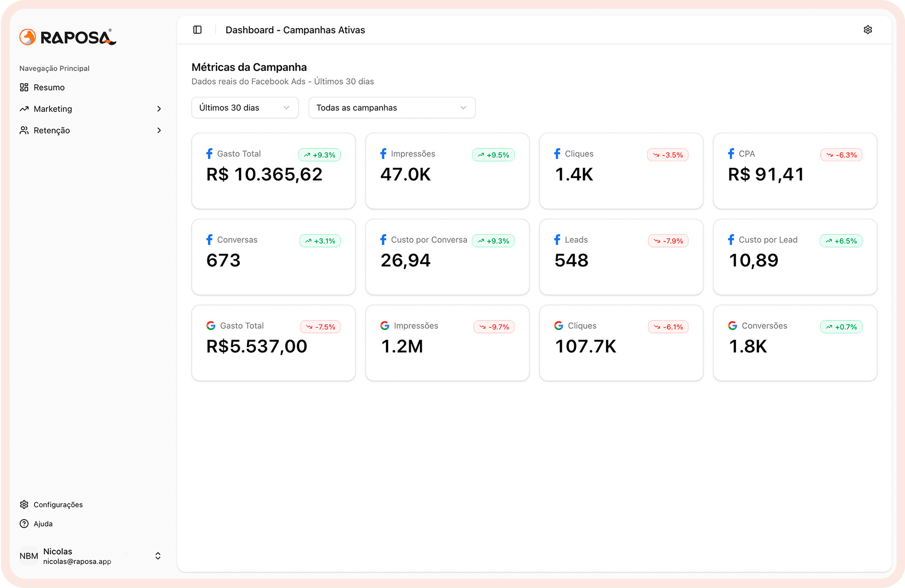Click the -7.5% Google Gasto Total badge
This screenshot has height=588, width=905.
(x=320, y=327)
